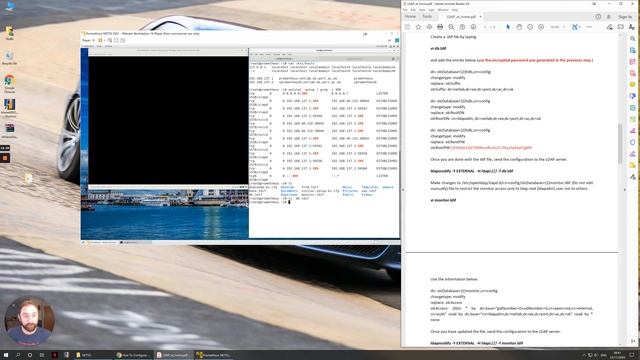Open the Tools tab in Acrobat
This screenshot has height=360, width=640.
coord(427,16)
